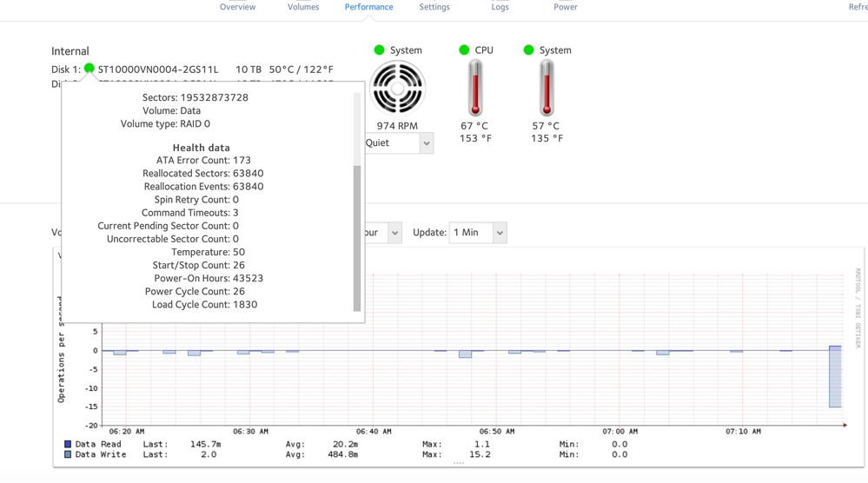
Task: Click the resize grip dots below the chart
Action: click(x=459, y=463)
